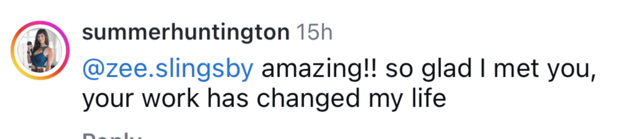Viewport: 644px width, 139px height.
Task: Click the word "changed" in the comment
Action: (308, 99)
